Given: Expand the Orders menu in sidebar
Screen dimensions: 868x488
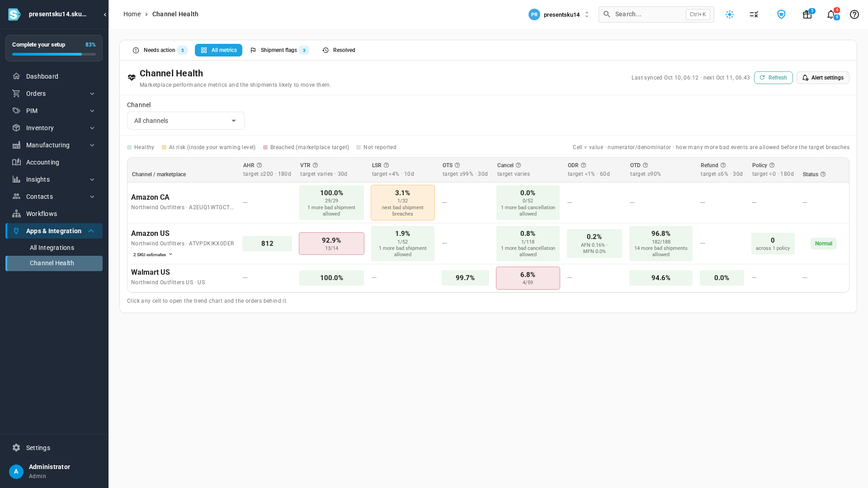Looking at the screenshot, I should click(54, 94).
